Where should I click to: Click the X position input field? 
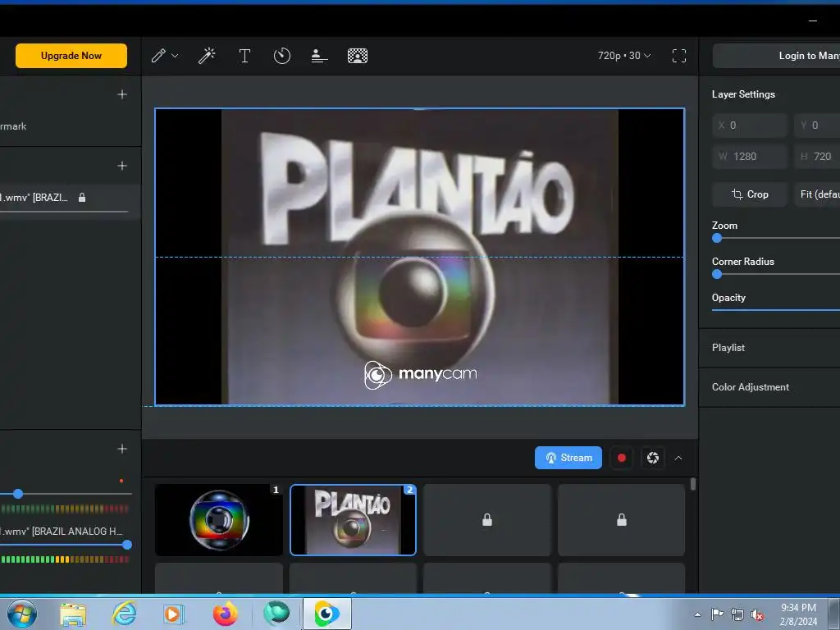coord(750,126)
